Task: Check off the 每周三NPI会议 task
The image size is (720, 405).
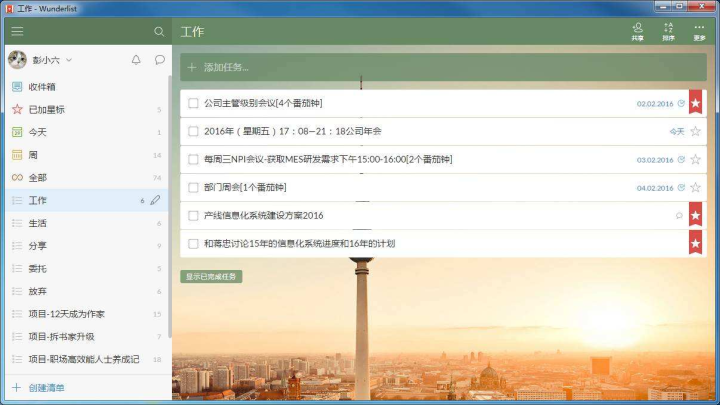Action: (x=193, y=159)
